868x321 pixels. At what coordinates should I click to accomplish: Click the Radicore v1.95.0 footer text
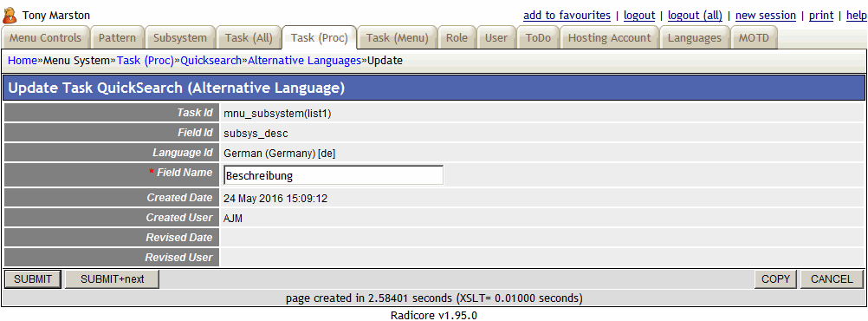434,316
